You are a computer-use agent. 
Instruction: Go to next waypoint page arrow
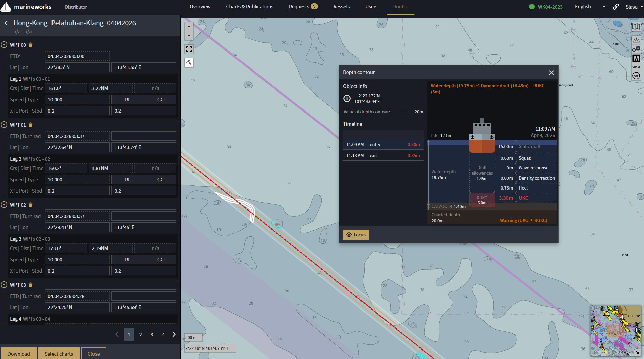click(174, 334)
